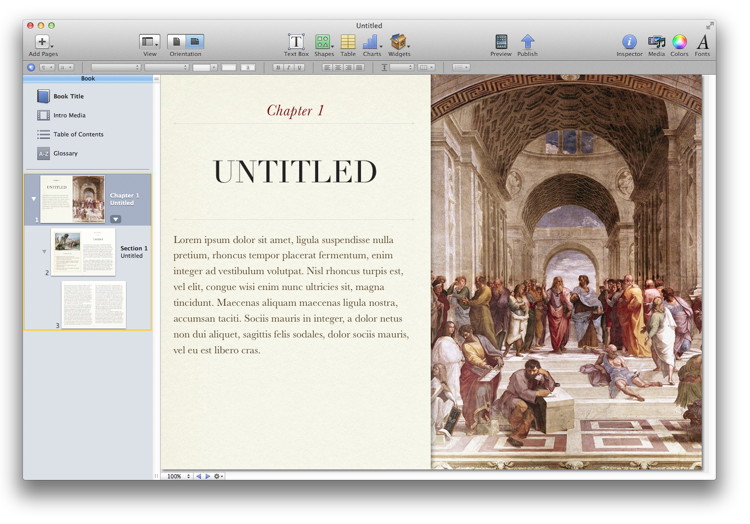The height and width of the screenshot is (524, 750).
Task: Open the list style dropdown
Action: 461,67
